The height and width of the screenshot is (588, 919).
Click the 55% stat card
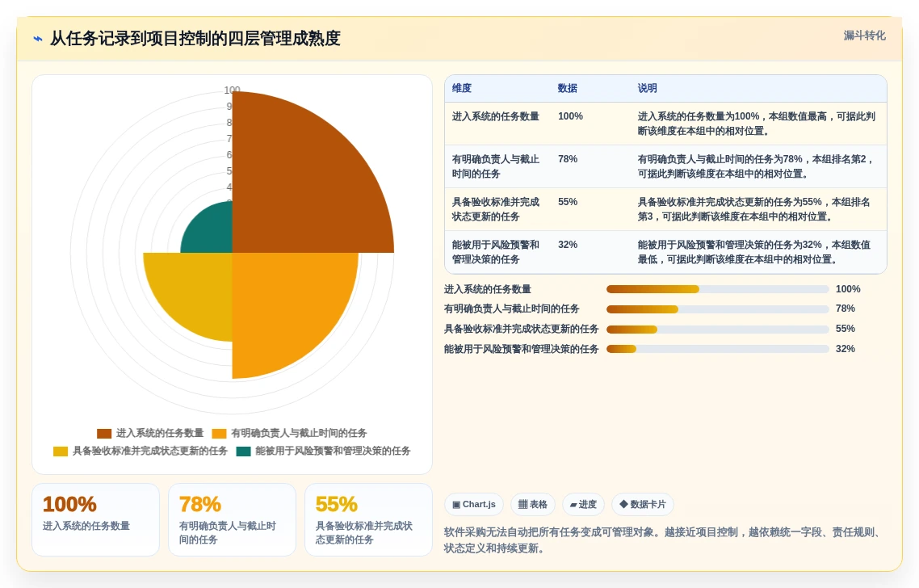pos(369,519)
